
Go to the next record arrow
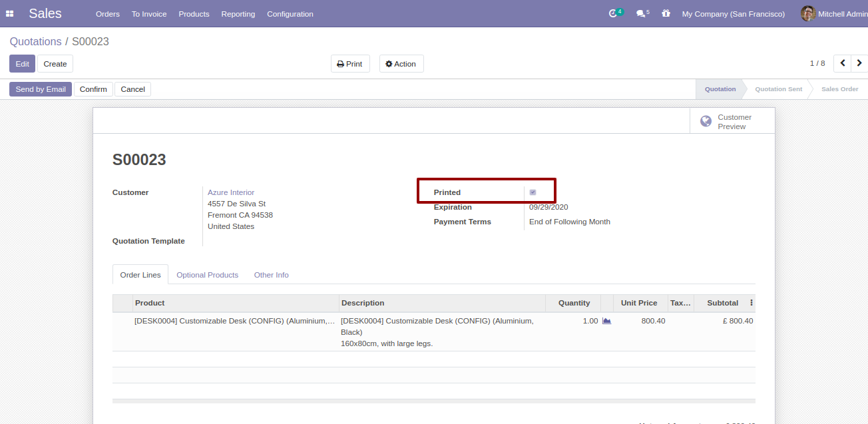[x=859, y=63]
